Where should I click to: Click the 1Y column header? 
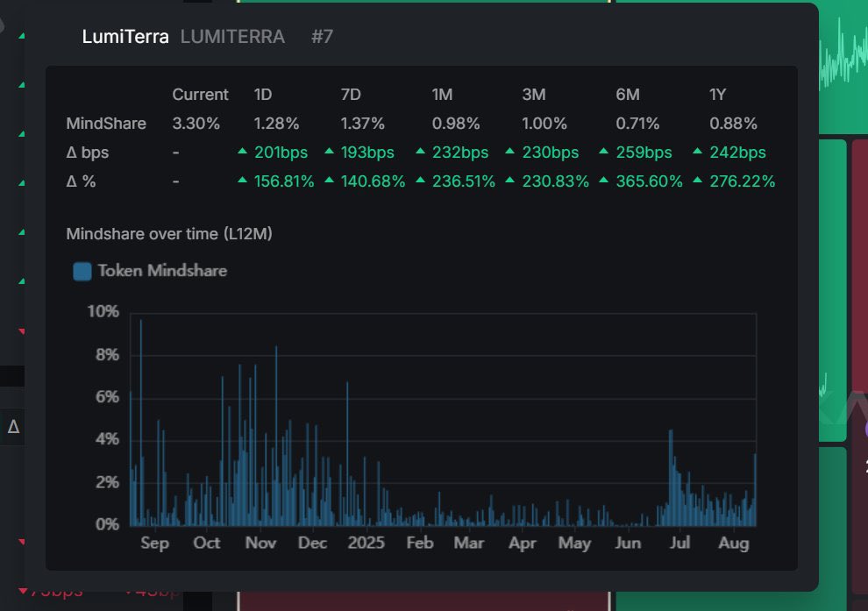(x=717, y=95)
